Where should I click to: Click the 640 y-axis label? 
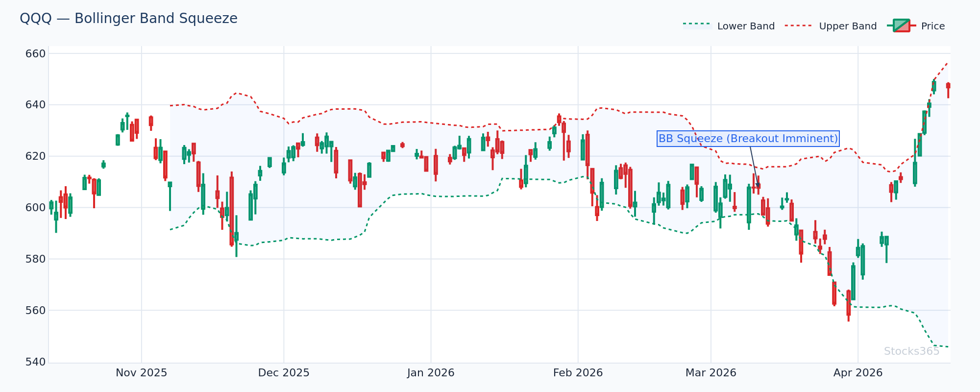pos(35,105)
